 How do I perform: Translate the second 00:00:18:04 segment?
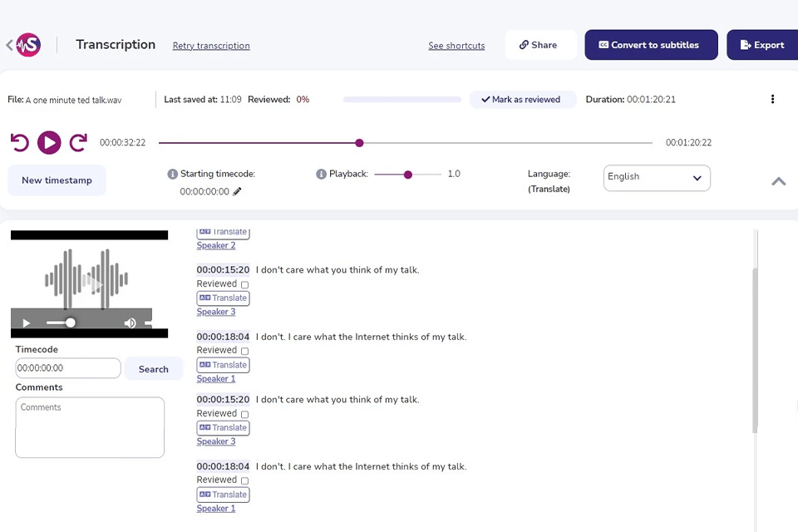click(223, 495)
